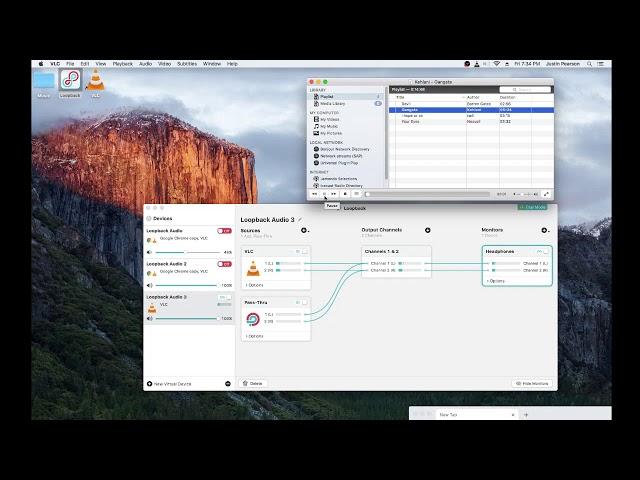Open My Pictures in VLC sidebar
This screenshot has width=640, height=480.
[328, 133]
